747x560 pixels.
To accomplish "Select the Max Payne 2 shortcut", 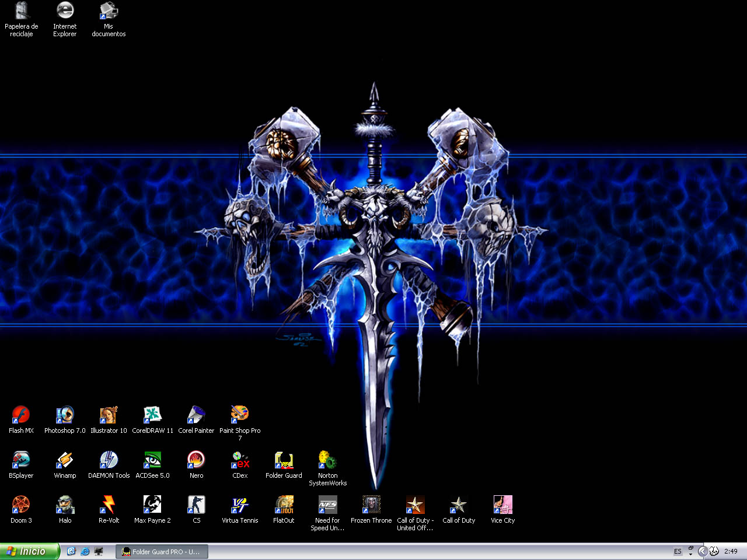I will coord(152,509).
